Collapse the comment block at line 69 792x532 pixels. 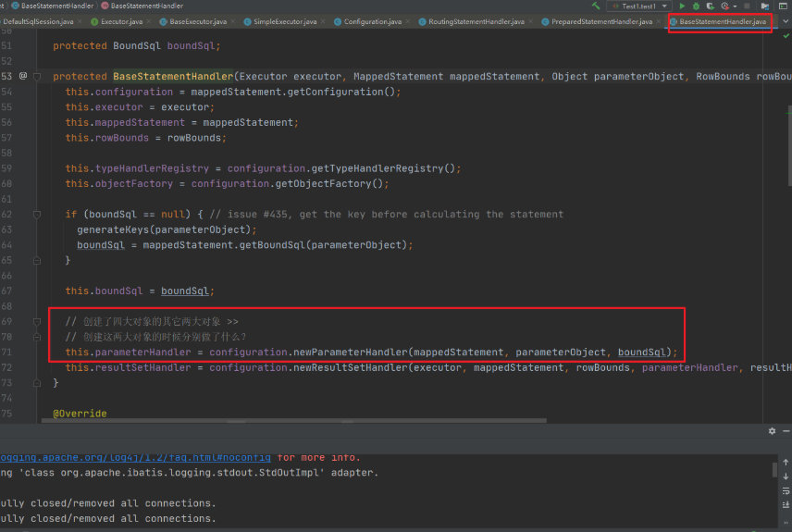click(37, 322)
